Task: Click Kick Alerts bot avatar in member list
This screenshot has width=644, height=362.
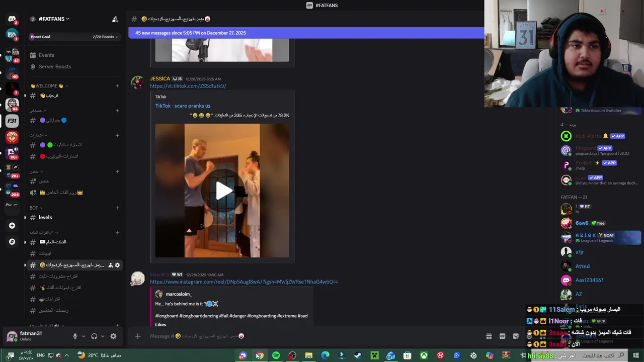Action: tap(566, 136)
